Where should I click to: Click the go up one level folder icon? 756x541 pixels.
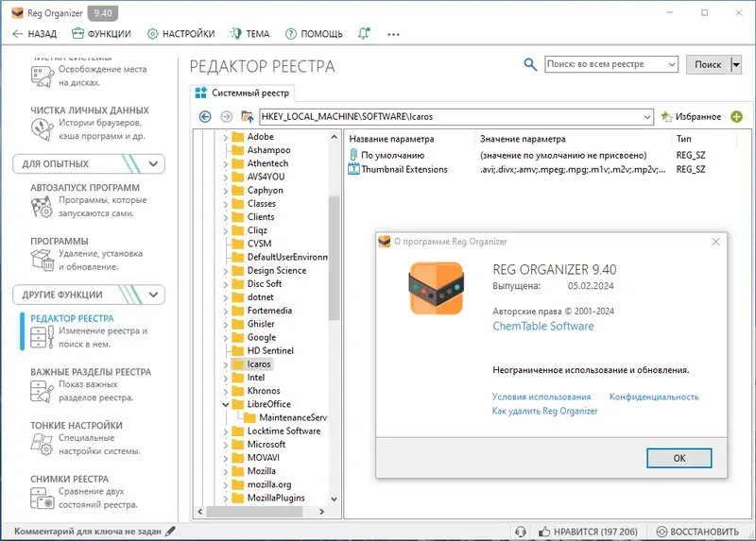(x=248, y=116)
